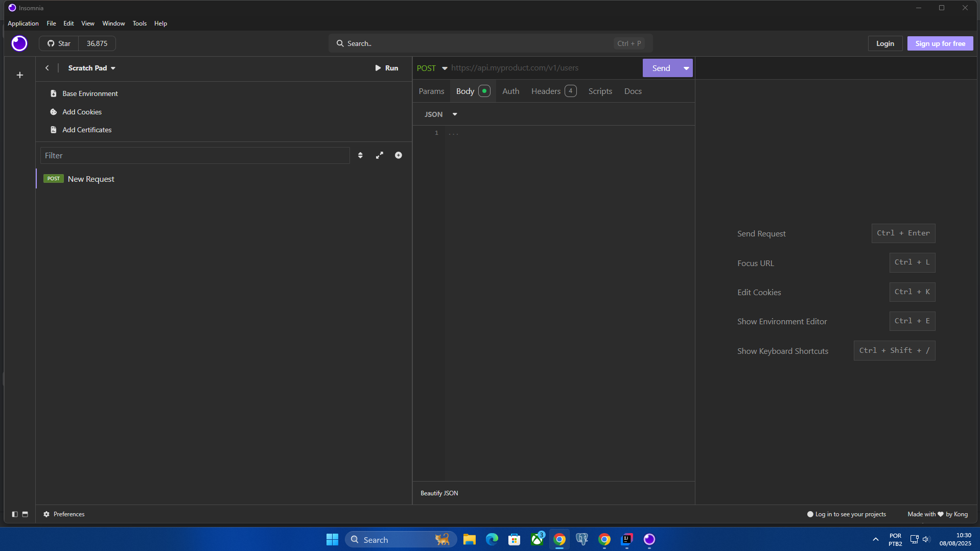Screen dimensions: 980x551
Task: Click Add Cookies
Action: point(76,112)
